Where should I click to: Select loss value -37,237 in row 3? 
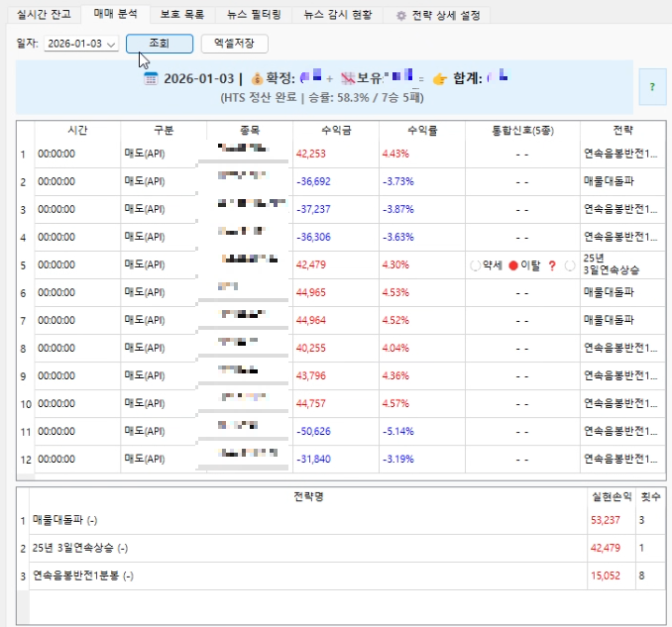[313, 209]
